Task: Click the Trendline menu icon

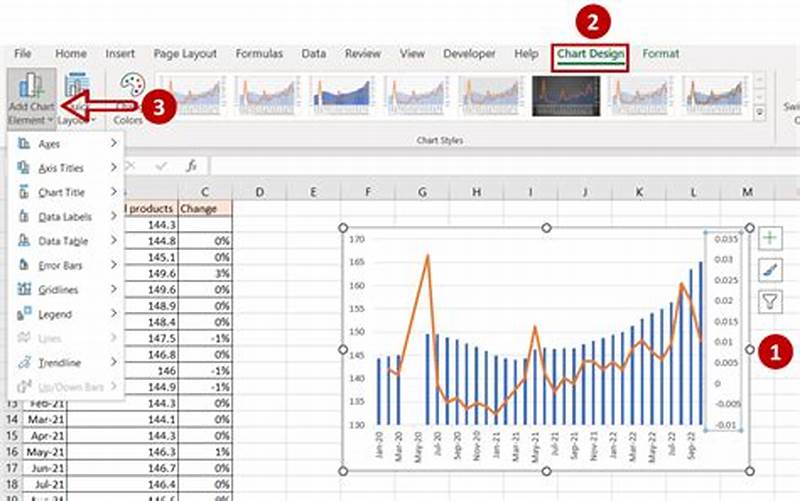Action: 24,362
